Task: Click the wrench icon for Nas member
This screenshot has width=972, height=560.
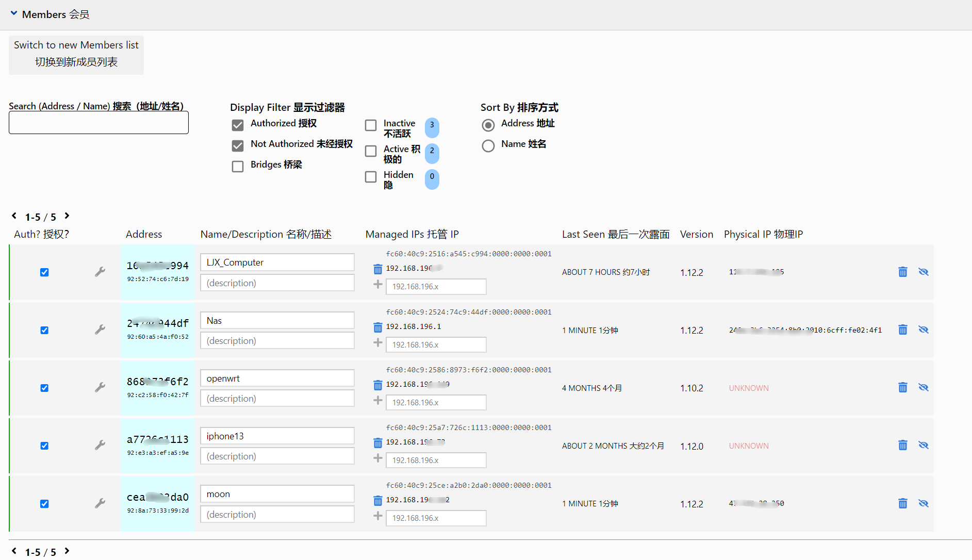Action: (x=100, y=330)
